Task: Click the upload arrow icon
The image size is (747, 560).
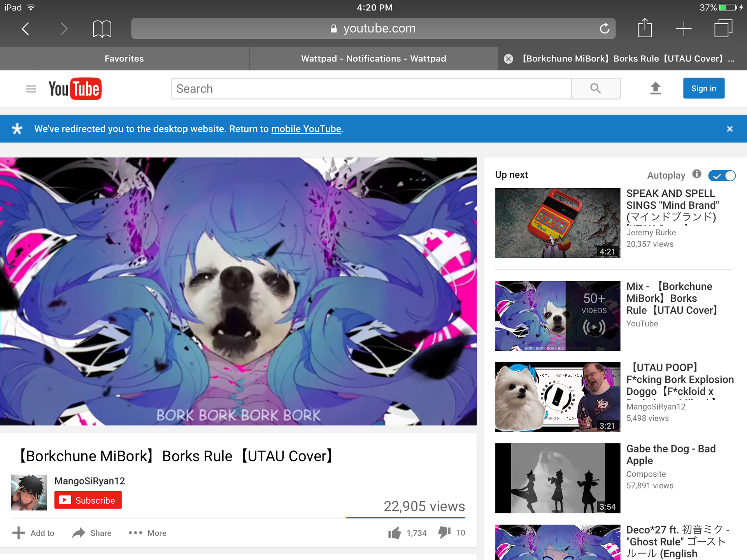Action: point(656,88)
